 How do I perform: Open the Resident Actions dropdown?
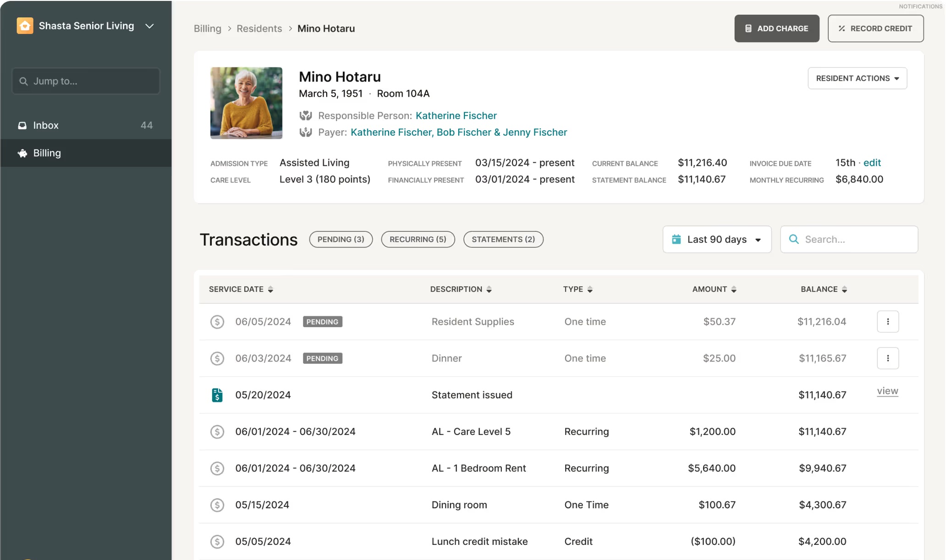click(857, 78)
